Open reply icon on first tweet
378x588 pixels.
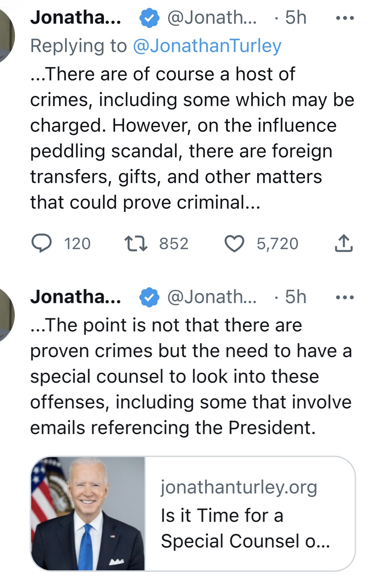(x=42, y=243)
